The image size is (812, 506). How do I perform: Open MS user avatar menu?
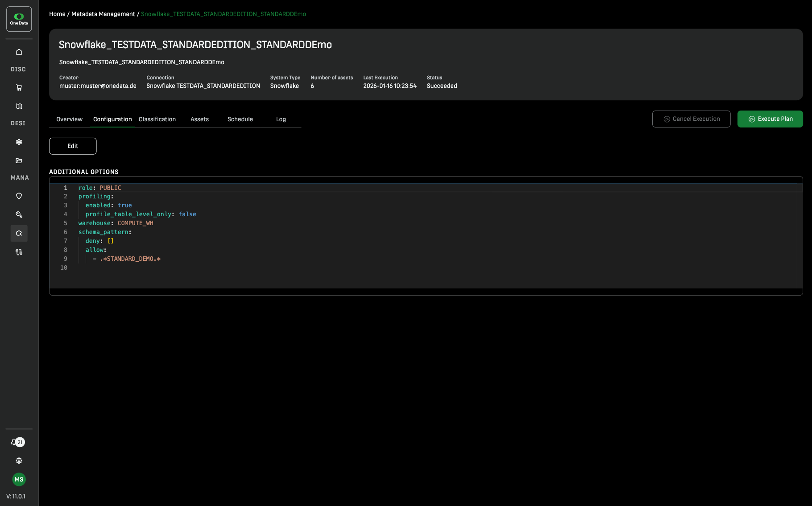(x=19, y=479)
